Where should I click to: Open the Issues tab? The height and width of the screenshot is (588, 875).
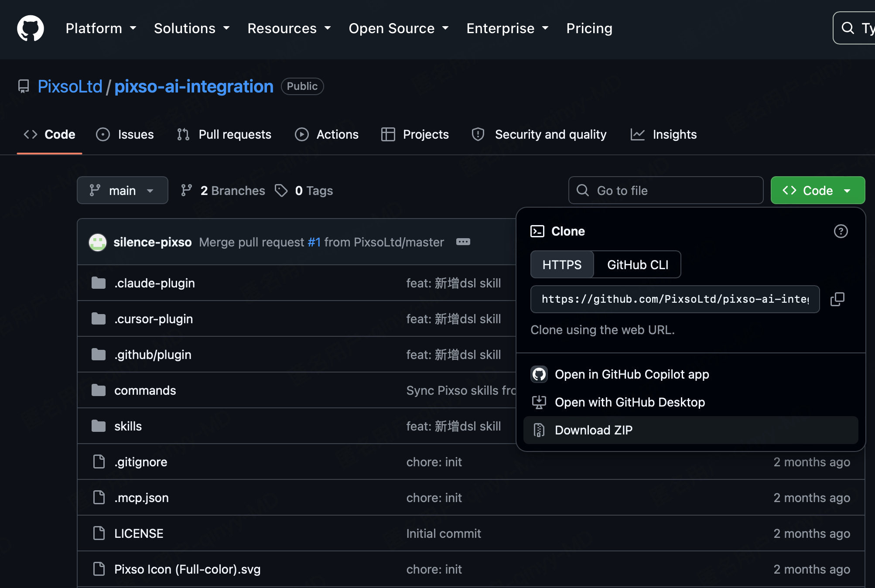pyautogui.click(x=125, y=134)
